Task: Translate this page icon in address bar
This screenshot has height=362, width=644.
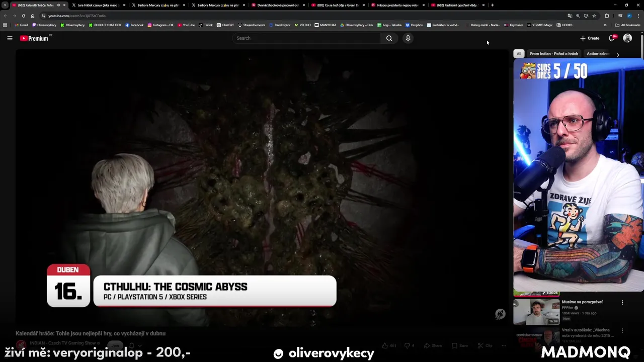Action: [570, 16]
